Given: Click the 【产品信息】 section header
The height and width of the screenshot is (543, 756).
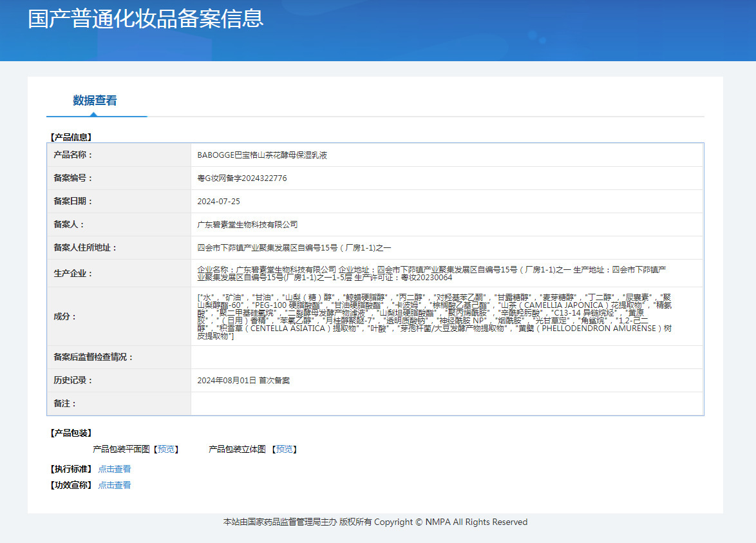Looking at the screenshot, I should click(x=69, y=137).
